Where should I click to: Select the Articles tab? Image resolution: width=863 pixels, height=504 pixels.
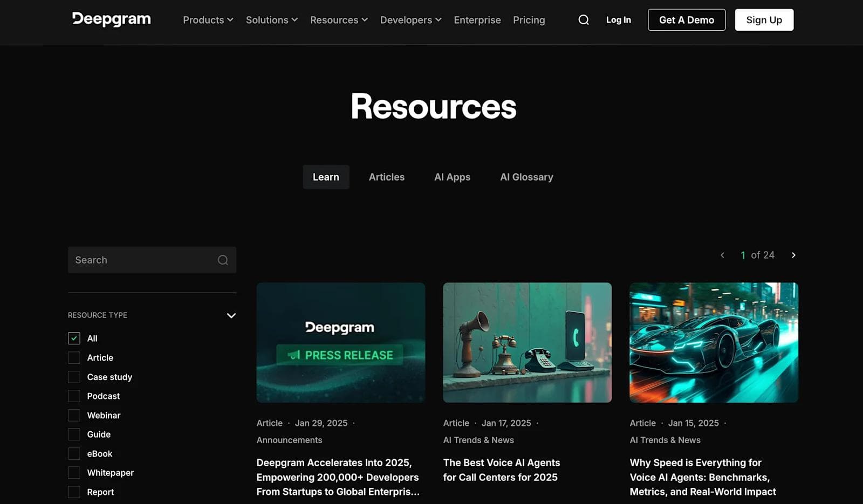coord(386,177)
